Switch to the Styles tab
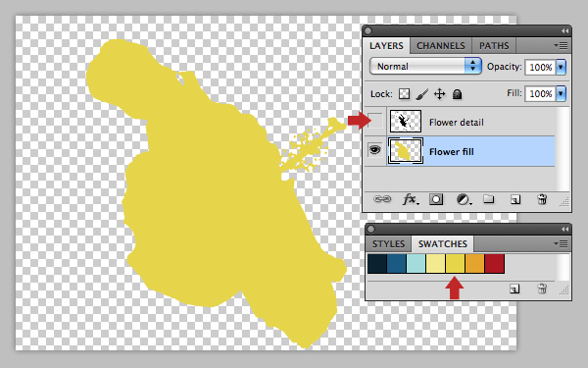The image size is (588, 368). [x=388, y=244]
